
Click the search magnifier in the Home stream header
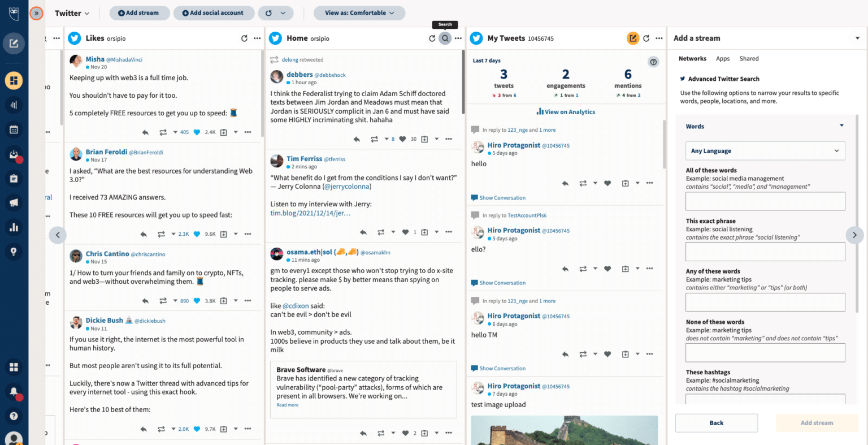445,38
